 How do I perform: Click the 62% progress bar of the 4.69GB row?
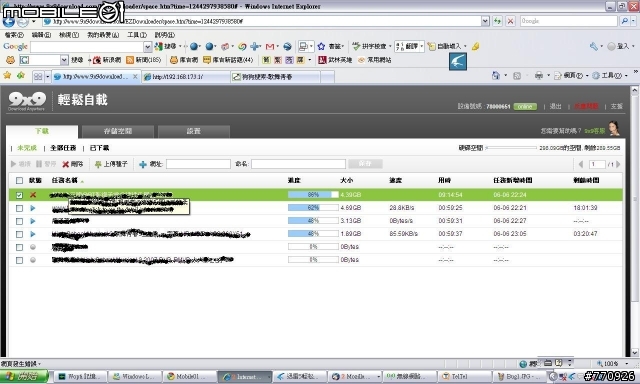click(313, 208)
